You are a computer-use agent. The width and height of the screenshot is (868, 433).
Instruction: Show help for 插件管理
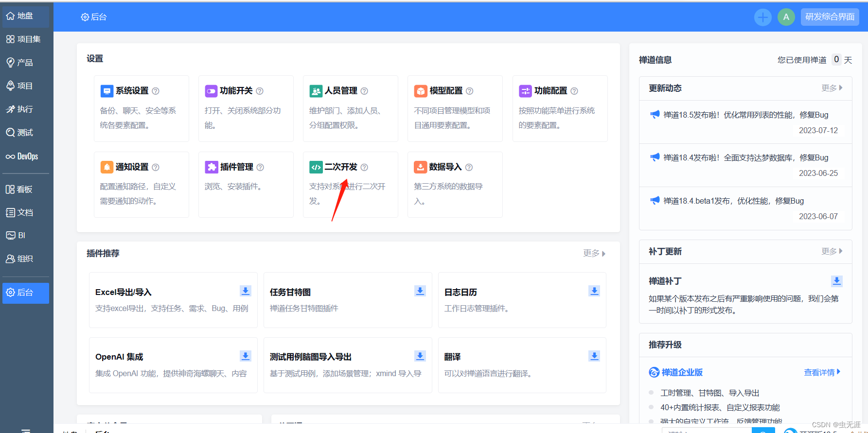pyautogui.click(x=260, y=167)
